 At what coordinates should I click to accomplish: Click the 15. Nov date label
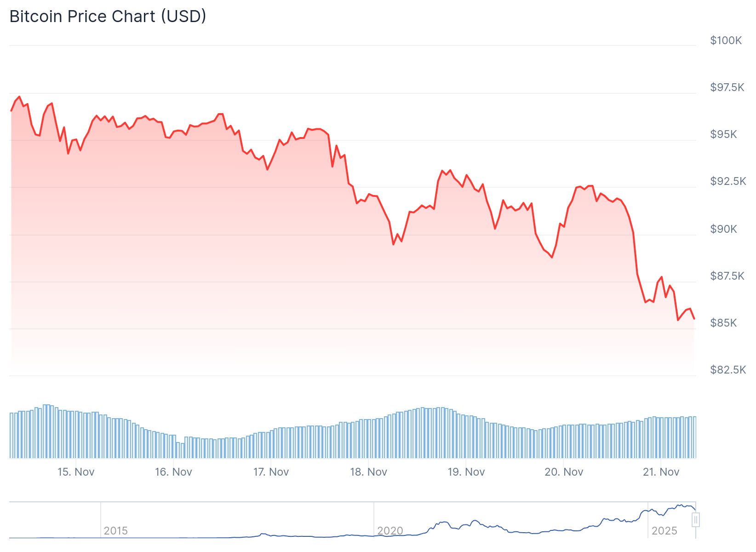coord(76,472)
